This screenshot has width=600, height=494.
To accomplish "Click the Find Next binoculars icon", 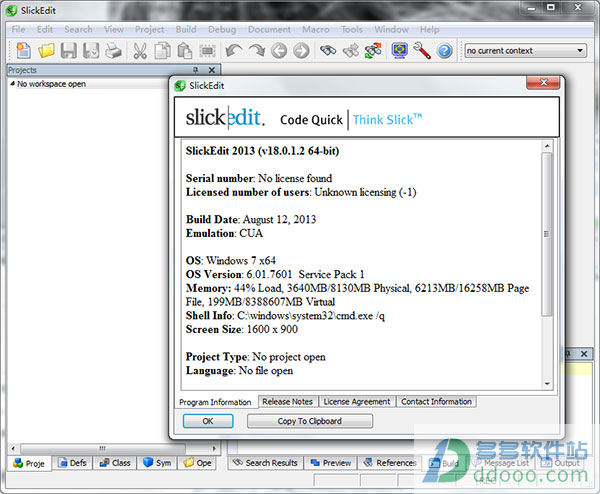I will click(x=351, y=51).
